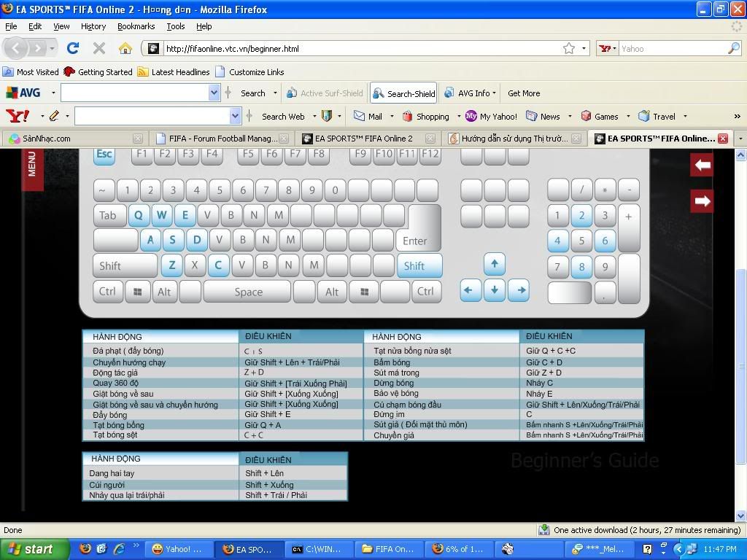Click in the address URL field

361,49
